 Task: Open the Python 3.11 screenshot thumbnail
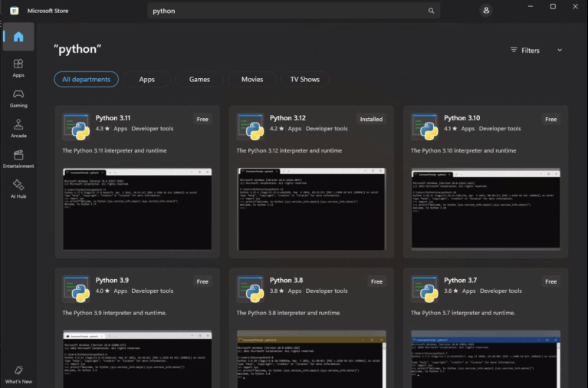click(137, 209)
